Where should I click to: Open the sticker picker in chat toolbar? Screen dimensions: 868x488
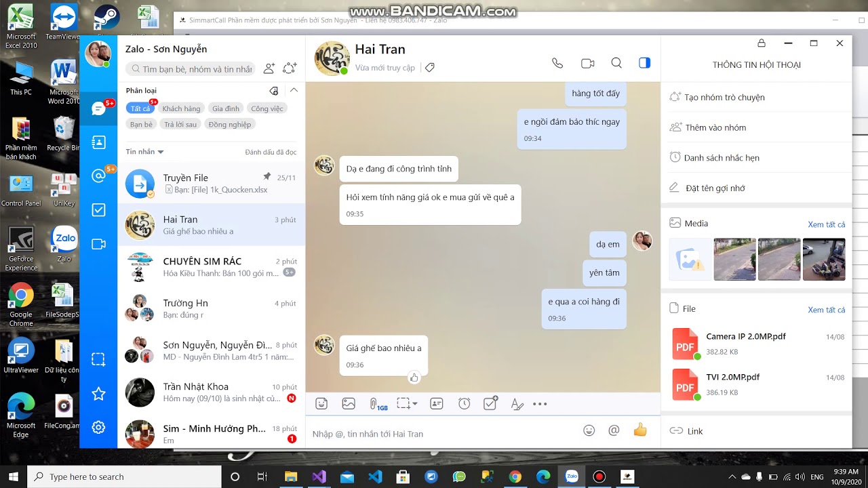(x=321, y=404)
